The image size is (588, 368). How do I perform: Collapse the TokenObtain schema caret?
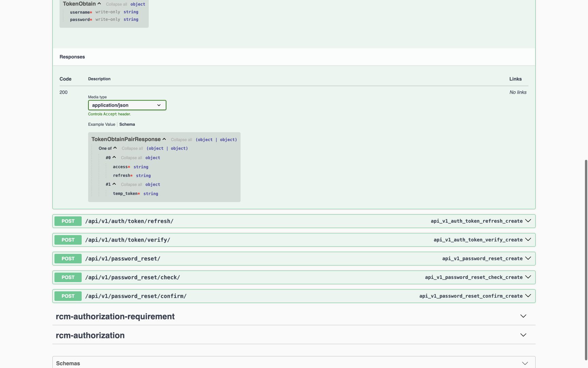[x=99, y=4]
